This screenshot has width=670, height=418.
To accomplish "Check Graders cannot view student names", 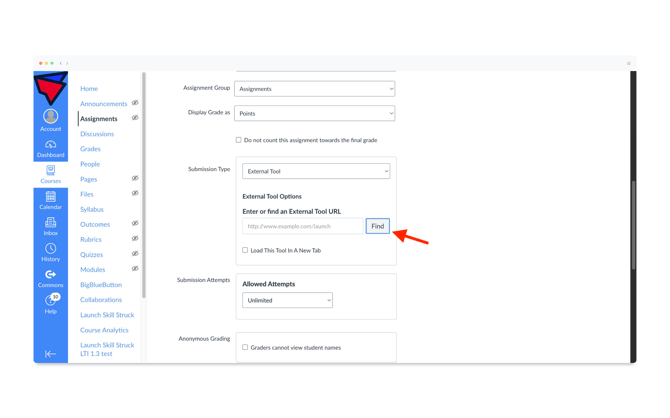I will pyautogui.click(x=245, y=347).
